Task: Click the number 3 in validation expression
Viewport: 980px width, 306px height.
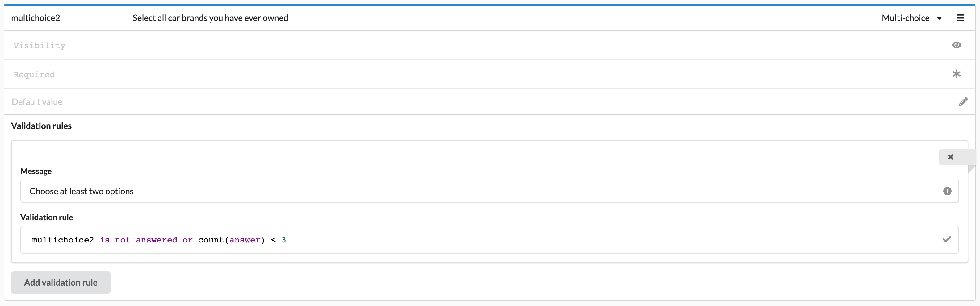Action: pos(284,240)
